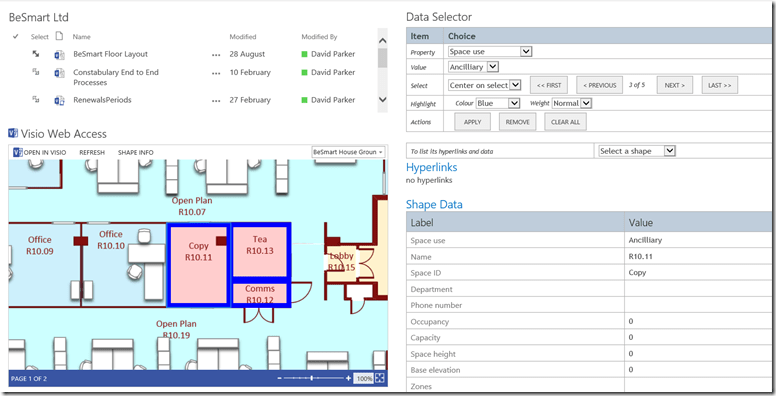Click the row type icon beside Constabulary End to End Processes
Image resolution: width=776 pixels, height=396 pixels.
point(36,72)
